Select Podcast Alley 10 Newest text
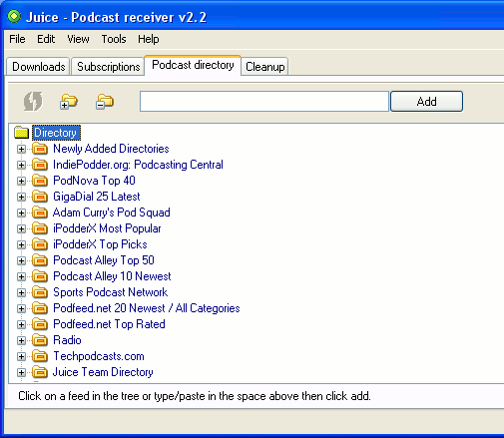The height and width of the screenshot is (438, 504). point(112,276)
